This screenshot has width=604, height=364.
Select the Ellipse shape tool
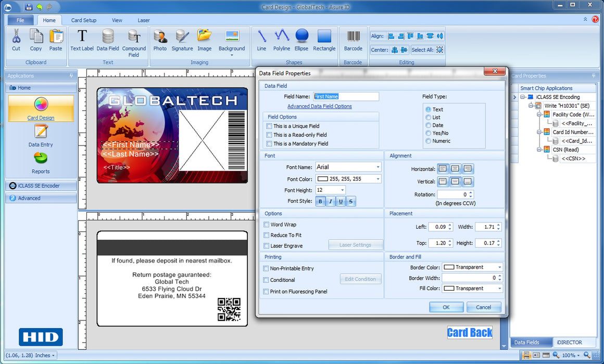pyautogui.click(x=301, y=41)
